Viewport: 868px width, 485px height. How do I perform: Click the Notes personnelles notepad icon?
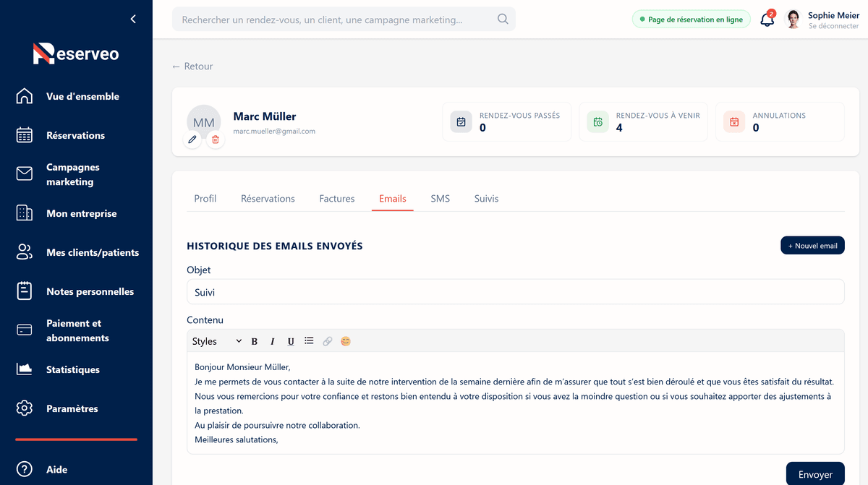(x=25, y=291)
